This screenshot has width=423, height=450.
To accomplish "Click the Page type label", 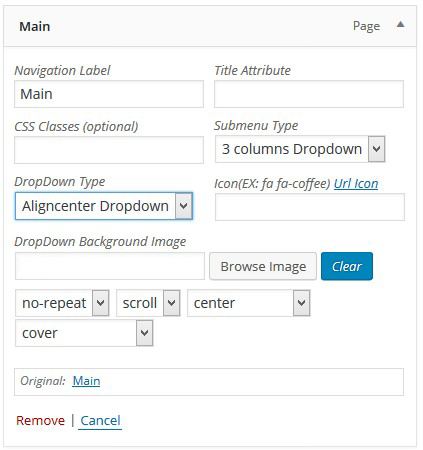I will (366, 26).
